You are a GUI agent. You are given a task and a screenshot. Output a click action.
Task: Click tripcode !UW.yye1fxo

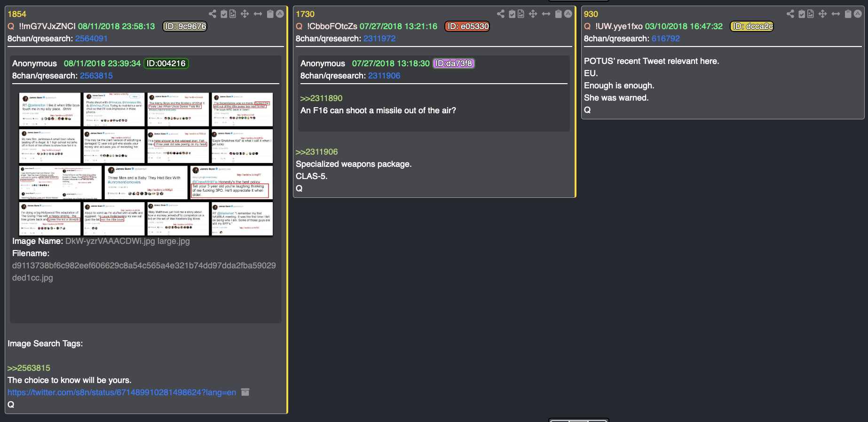(x=619, y=26)
